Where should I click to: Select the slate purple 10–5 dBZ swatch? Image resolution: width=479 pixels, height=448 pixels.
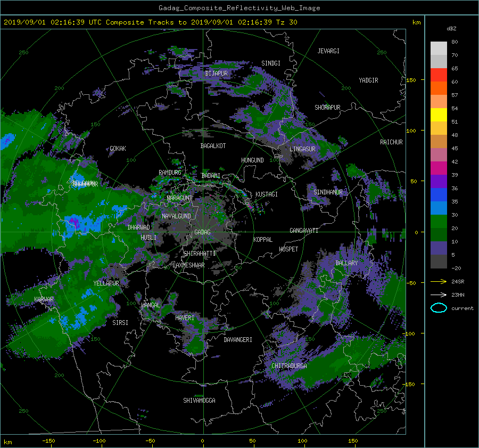click(x=439, y=248)
